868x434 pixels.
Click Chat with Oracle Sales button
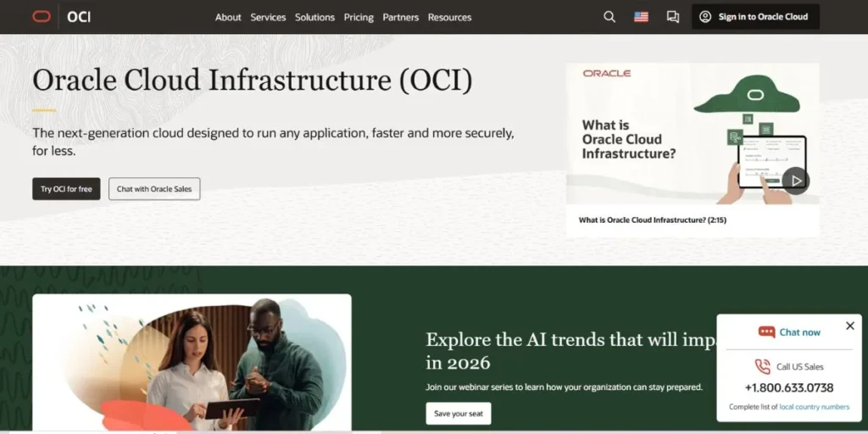154,189
